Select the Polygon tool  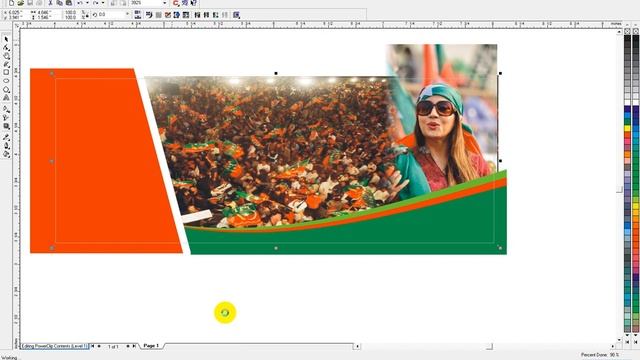tap(6, 89)
